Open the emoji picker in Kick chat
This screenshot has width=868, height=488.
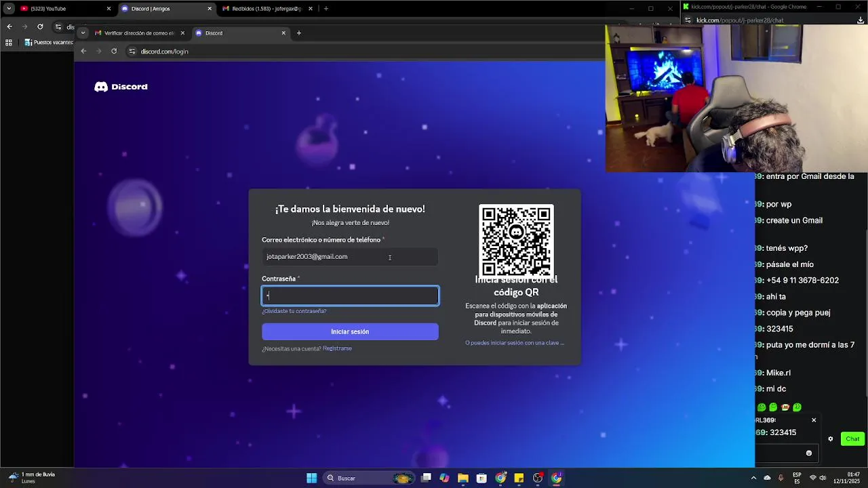click(808, 453)
